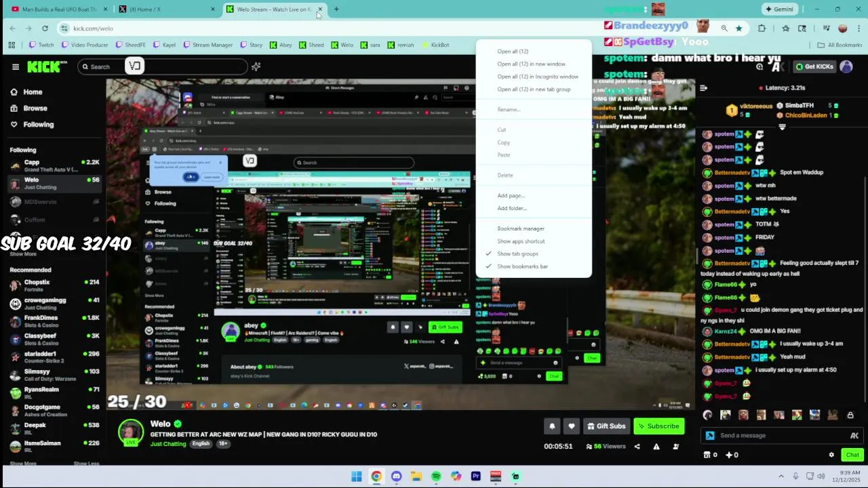Click the green Chat send button
Image resolution: width=868 pixels, height=488 pixels.
coord(852,455)
